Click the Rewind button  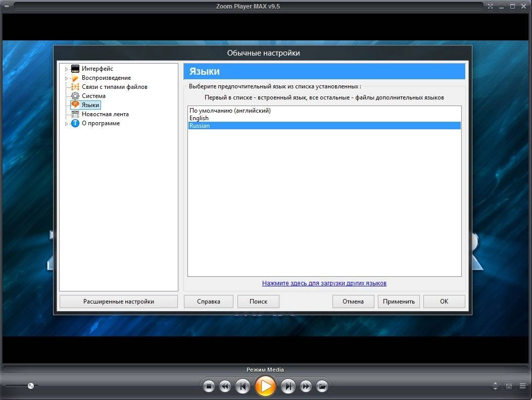(x=225, y=386)
